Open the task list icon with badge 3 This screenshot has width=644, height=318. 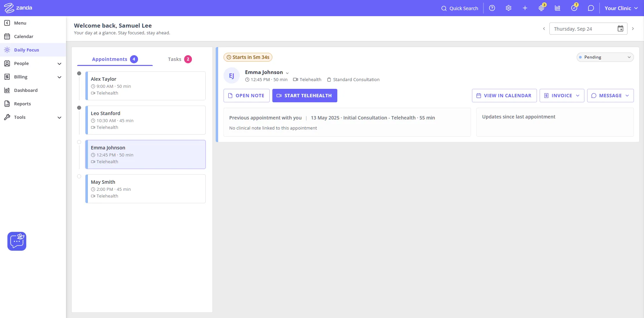[541, 8]
